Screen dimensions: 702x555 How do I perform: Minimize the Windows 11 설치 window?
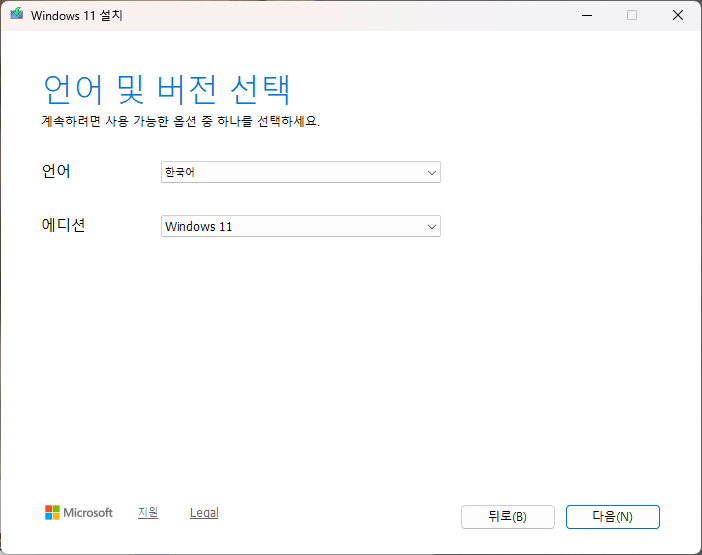coord(587,15)
